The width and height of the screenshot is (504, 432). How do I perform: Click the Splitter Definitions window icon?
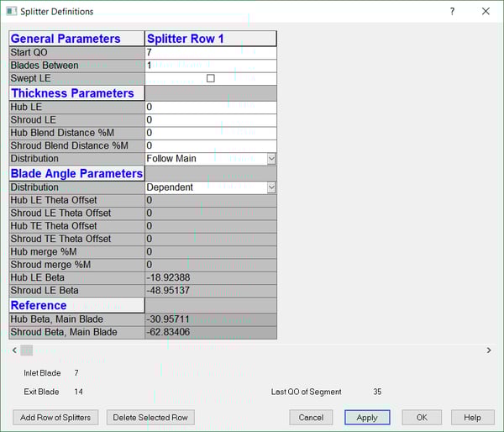pos(12,12)
